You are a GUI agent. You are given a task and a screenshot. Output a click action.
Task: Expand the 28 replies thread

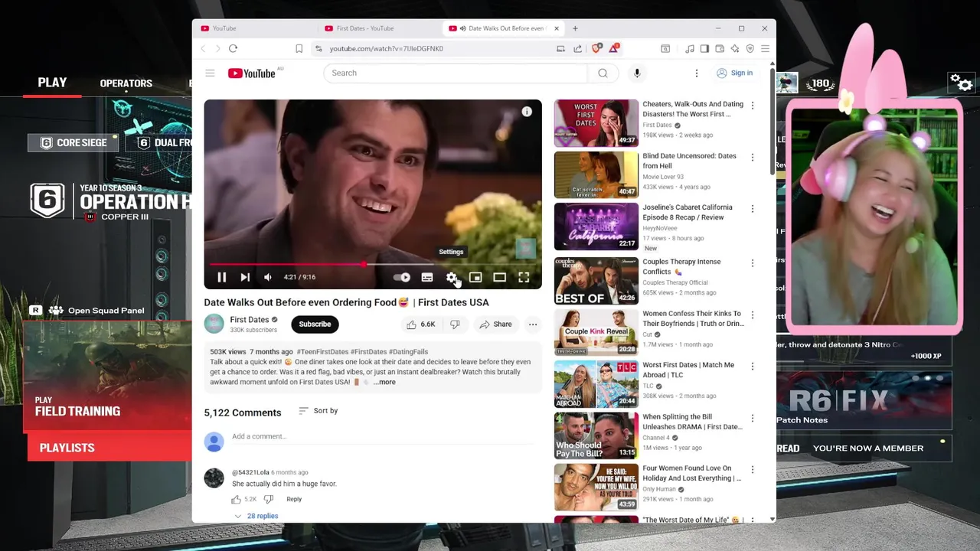[x=256, y=516]
